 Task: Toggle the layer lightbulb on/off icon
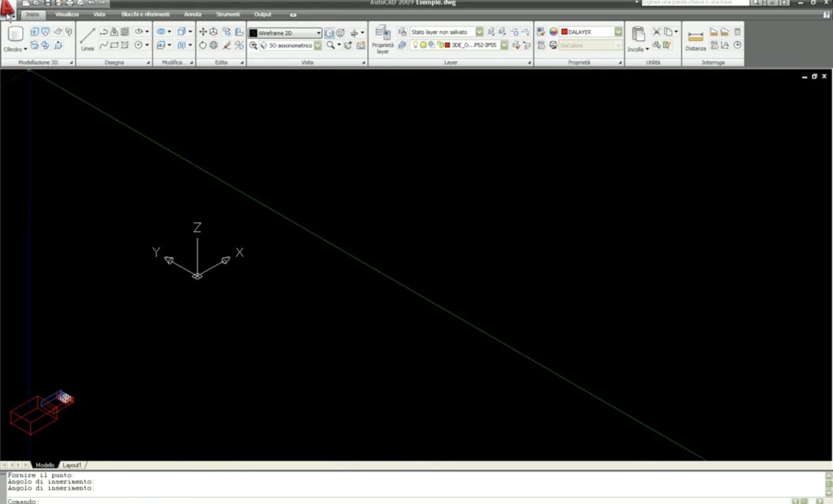coord(415,46)
